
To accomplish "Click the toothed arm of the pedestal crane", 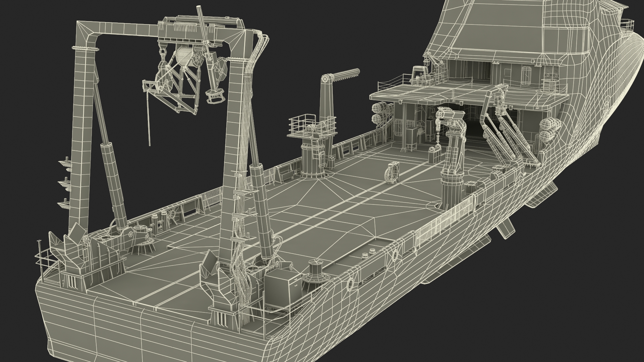I will 345,74.
